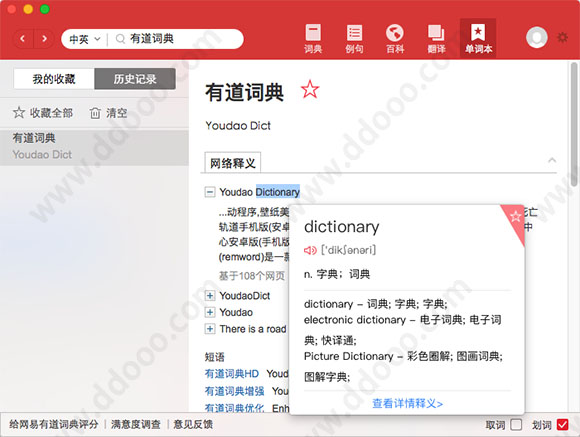Open the 满意度调查 survey link

136,424
